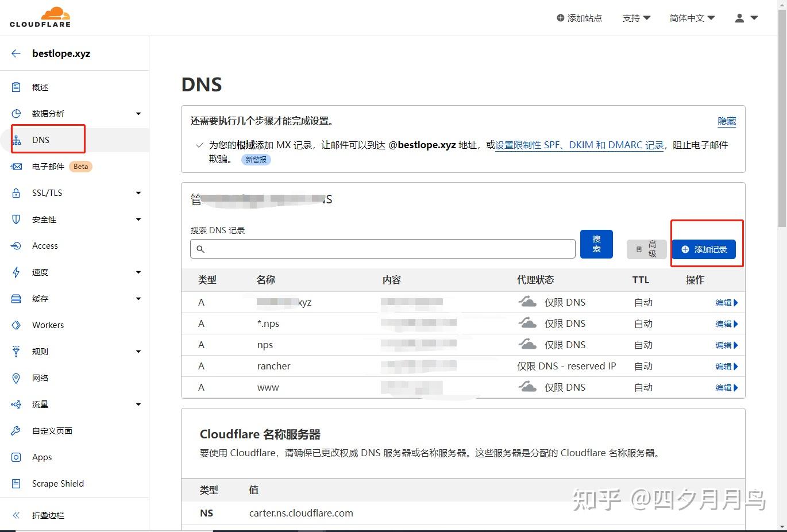This screenshot has height=532, width=787.
Task: Click the Analytics (数据分析) pie chart icon
Action: click(x=16, y=114)
